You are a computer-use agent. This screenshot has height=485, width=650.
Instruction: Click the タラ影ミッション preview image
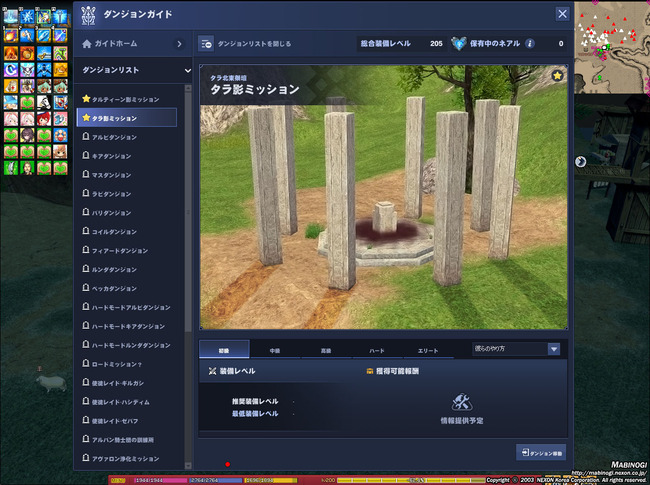pos(383,197)
